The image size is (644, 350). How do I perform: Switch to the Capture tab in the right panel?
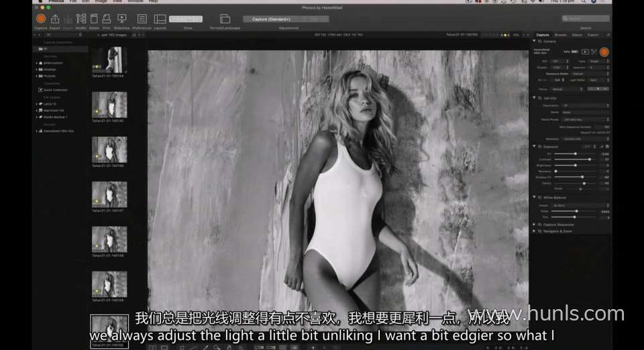(x=542, y=35)
